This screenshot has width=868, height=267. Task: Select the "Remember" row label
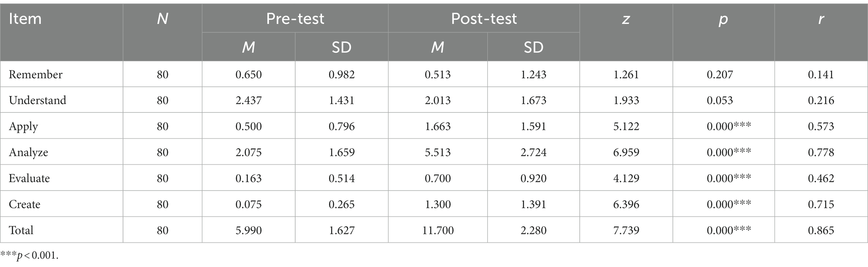pyautogui.click(x=36, y=75)
